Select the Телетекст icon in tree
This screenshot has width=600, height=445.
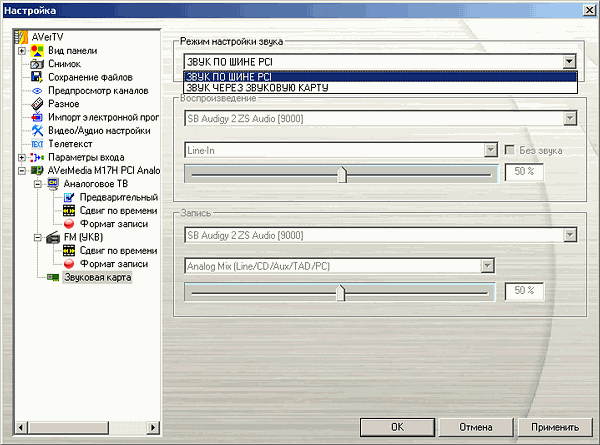click(x=37, y=144)
